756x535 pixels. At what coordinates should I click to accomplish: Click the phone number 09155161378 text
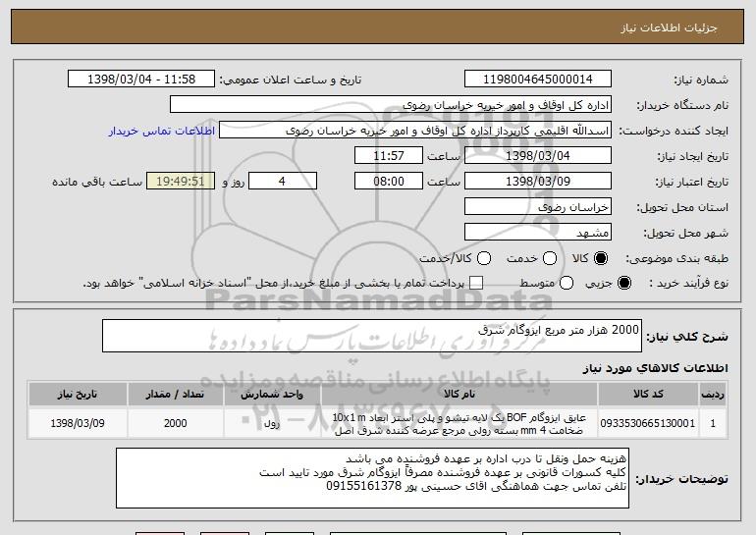363,486
